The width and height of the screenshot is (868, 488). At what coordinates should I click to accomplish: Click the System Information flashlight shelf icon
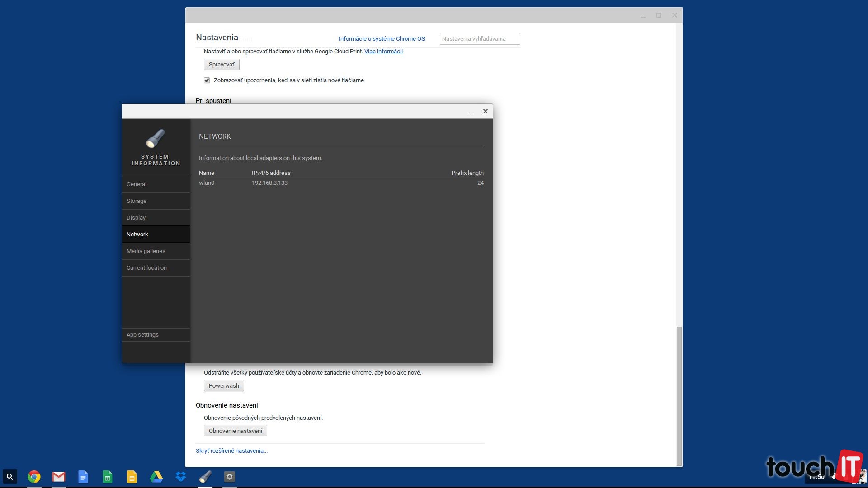205,477
